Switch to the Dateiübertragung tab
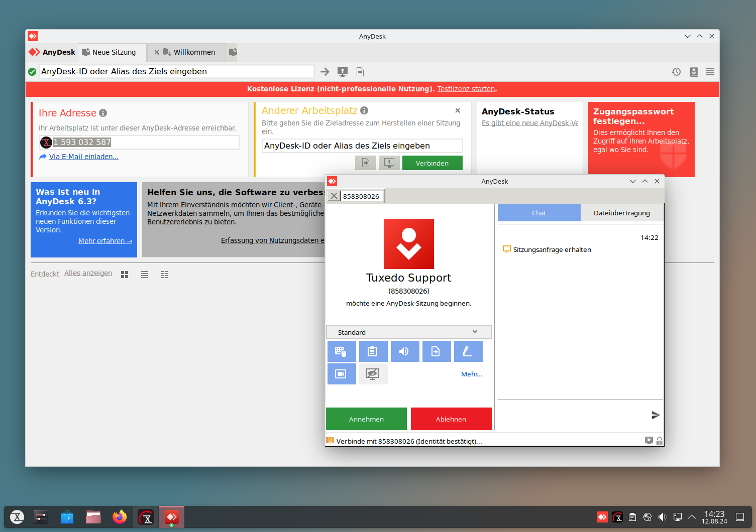The width and height of the screenshot is (756, 532). pyautogui.click(x=622, y=213)
